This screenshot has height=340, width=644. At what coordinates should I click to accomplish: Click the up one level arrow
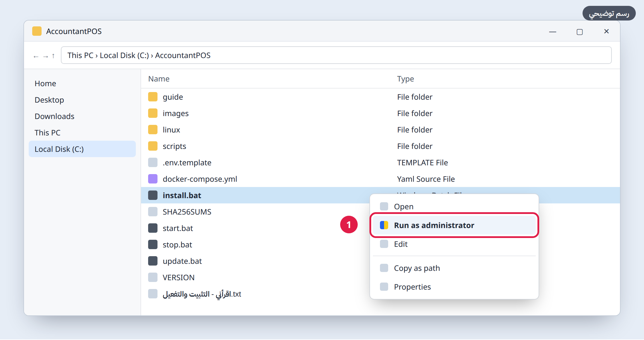[x=53, y=56]
